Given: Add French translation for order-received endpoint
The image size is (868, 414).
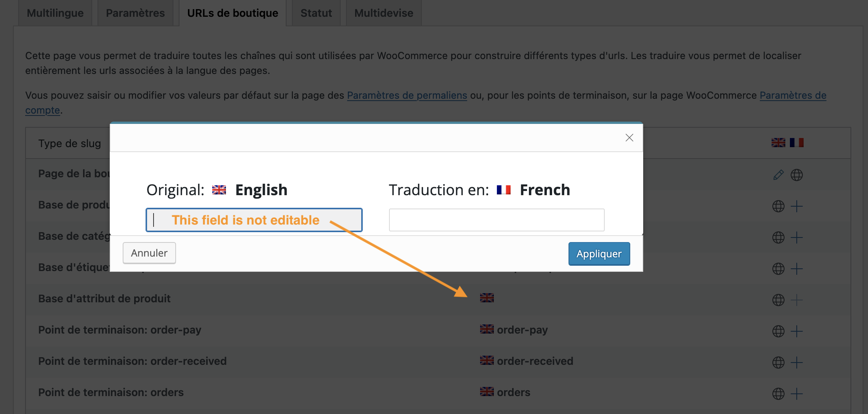Looking at the screenshot, I should pos(796,363).
